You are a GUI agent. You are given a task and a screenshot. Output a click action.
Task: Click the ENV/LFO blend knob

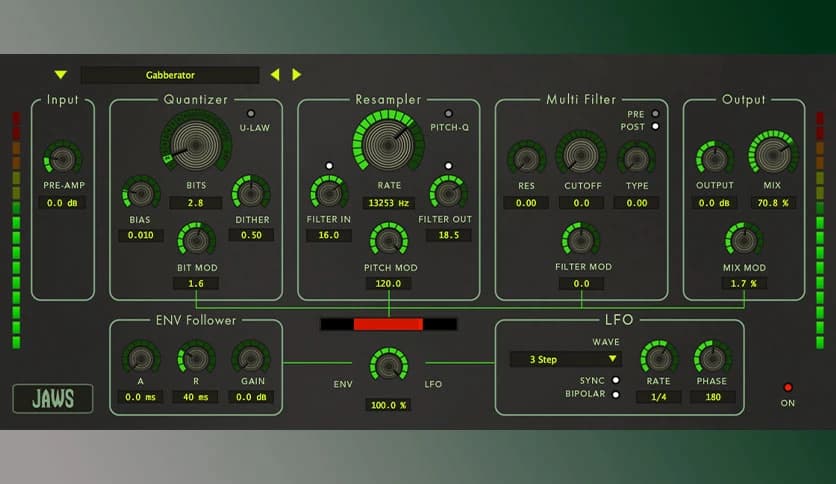click(x=389, y=366)
